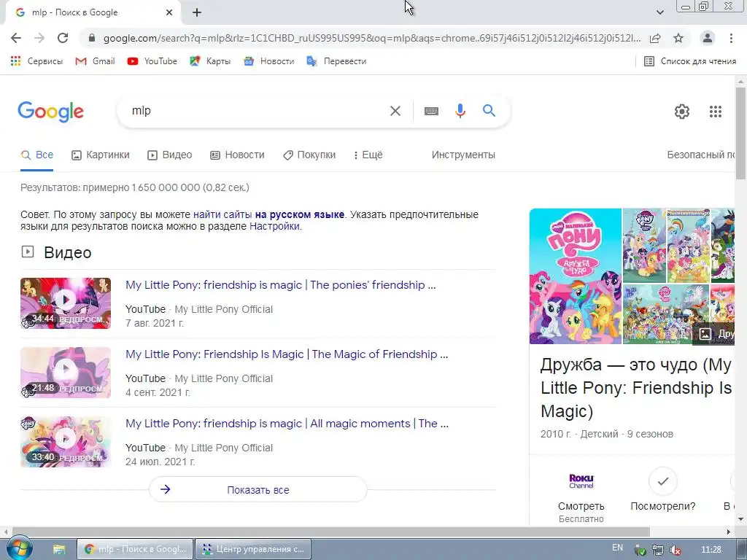Close the mlp Google search tab

point(169,13)
